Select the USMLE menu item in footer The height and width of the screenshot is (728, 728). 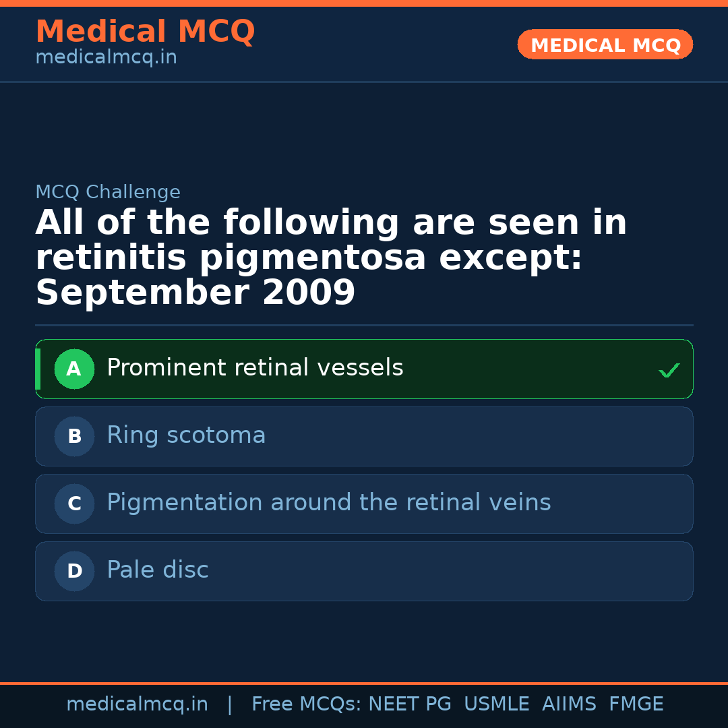(x=497, y=703)
